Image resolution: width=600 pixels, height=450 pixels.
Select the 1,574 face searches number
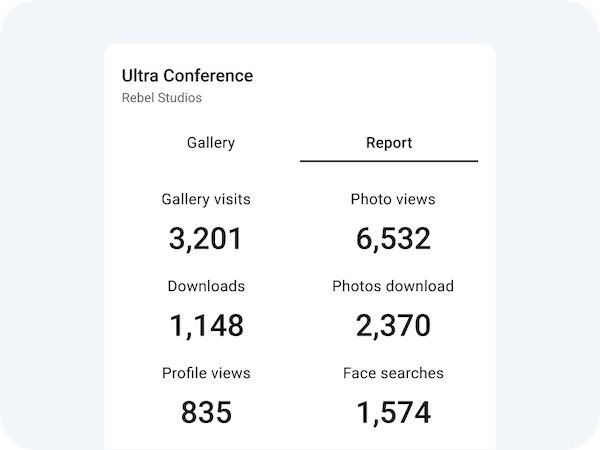[x=393, y=412]
